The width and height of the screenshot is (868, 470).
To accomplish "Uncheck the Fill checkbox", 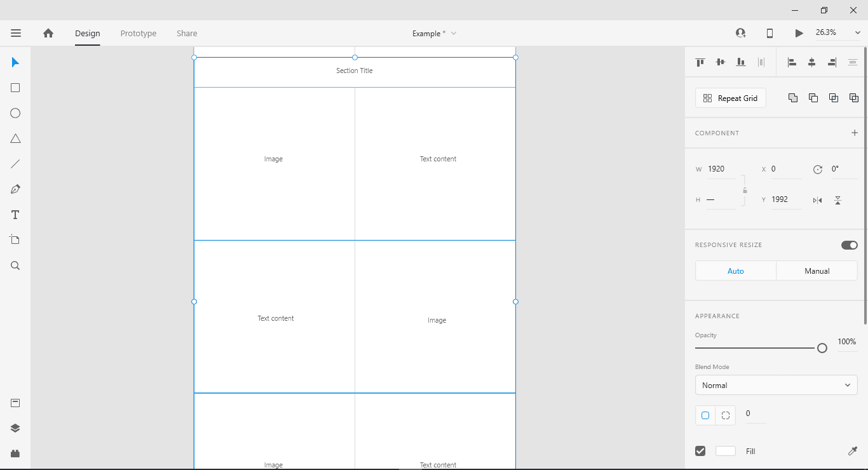I will [x=700, y=451].
